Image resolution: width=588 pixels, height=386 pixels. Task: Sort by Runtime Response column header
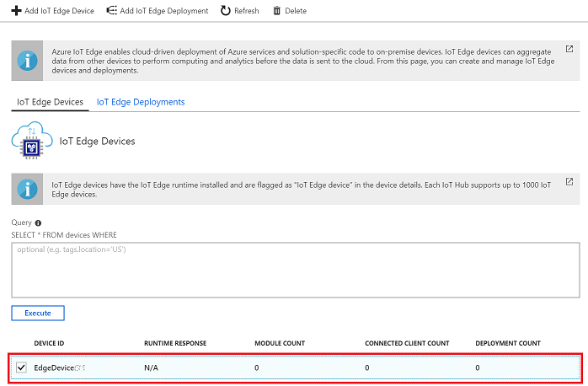click(x=175, y=343)
